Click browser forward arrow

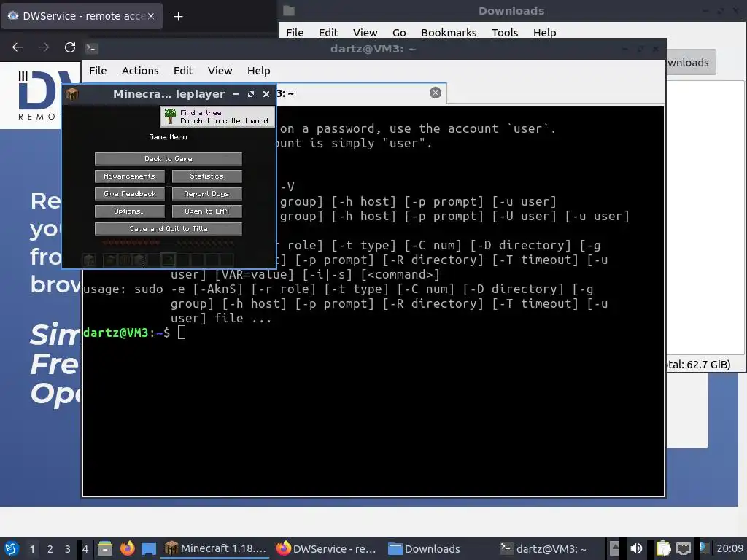click(x=44, y=47)
